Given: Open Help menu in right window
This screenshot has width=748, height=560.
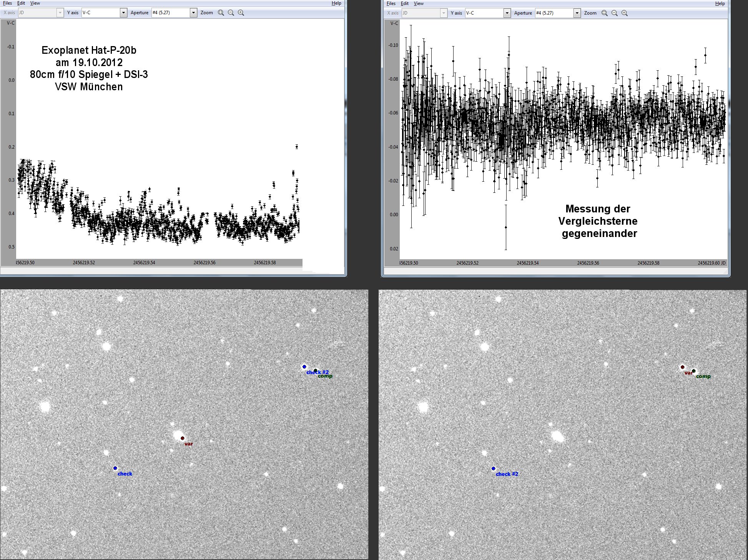Looking at the screenshot, I should pyautogui.click(x=720, y=3).
